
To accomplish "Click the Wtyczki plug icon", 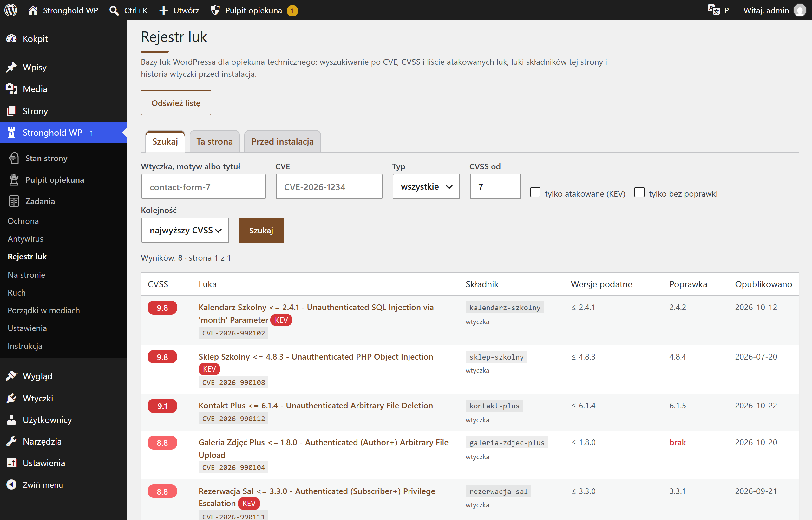I will coord(11,398).
